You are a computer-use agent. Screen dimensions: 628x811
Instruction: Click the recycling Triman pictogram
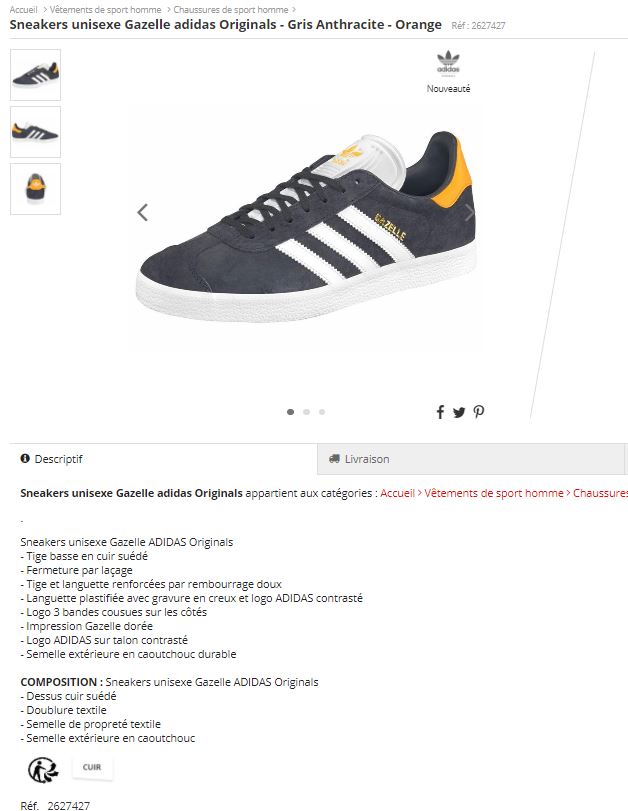point(43,770)
